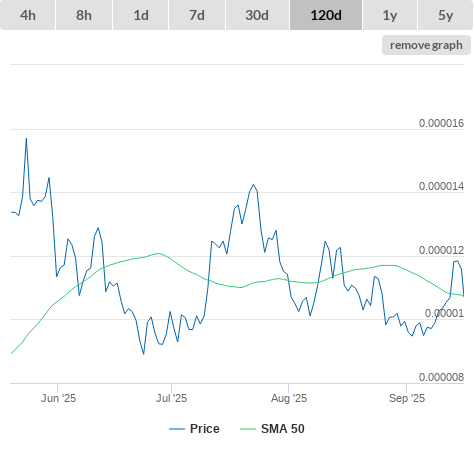Viewport: 474px width, 455px height.
Task: Click the 0.000008 y-axis label
Action: coord(441,377)
